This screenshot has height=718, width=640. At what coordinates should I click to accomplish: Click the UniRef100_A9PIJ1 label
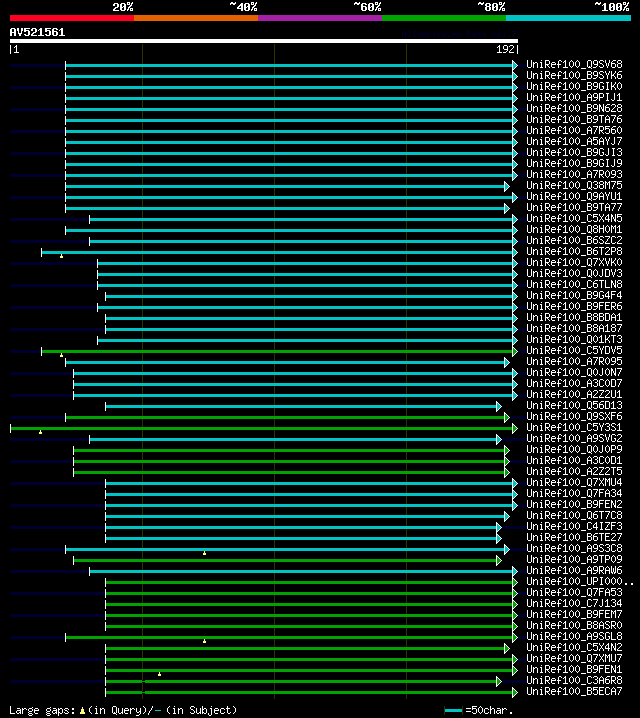[574, 98]
